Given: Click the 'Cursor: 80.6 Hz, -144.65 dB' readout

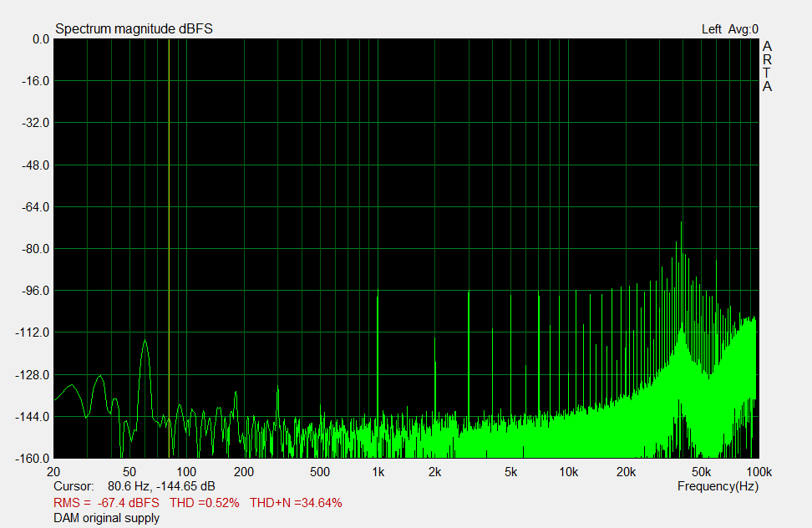Looking at the screenshot, I should tap(134, 486).
